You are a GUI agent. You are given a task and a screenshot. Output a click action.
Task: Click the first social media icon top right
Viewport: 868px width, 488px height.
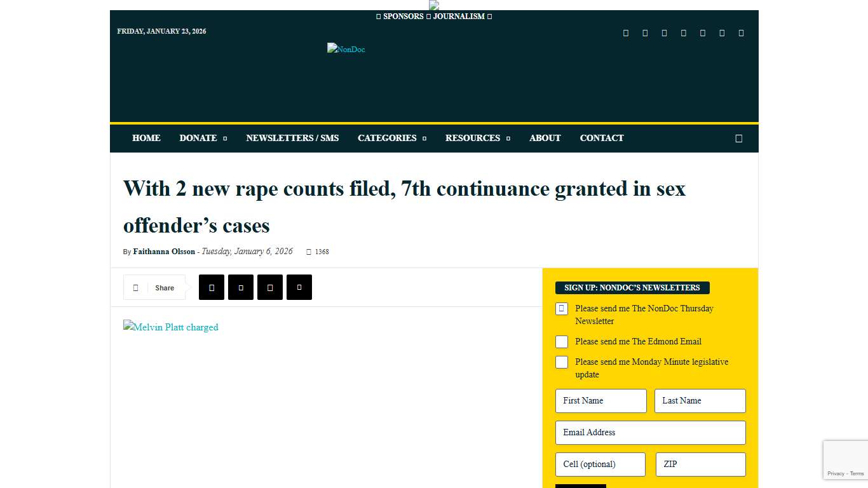625,32
